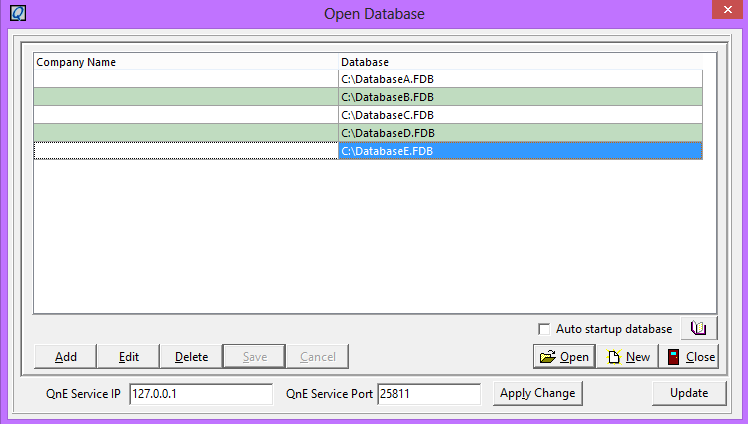Select the C:\DatabaseA.FDB row
Screen dimensions: 748x424
coord(368,79)
